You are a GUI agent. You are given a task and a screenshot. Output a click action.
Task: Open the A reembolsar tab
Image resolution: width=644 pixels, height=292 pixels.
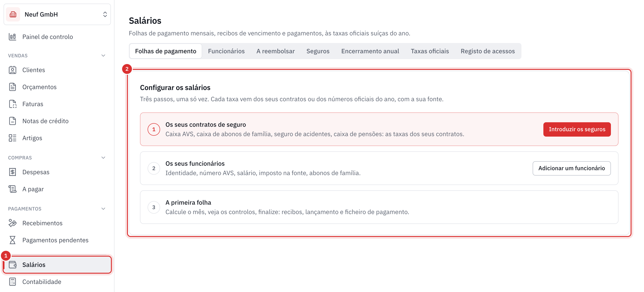point(275,51)
